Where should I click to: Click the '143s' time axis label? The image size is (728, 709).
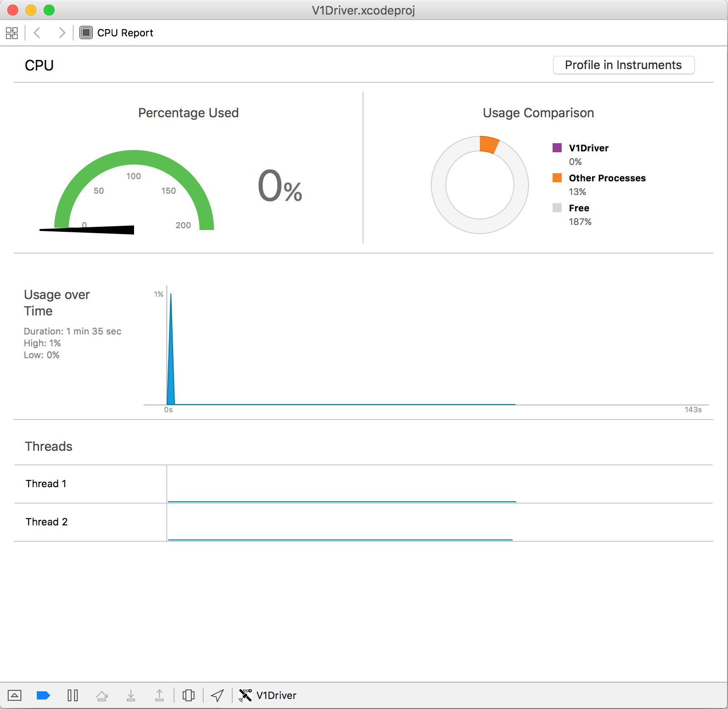click(693, 410)
